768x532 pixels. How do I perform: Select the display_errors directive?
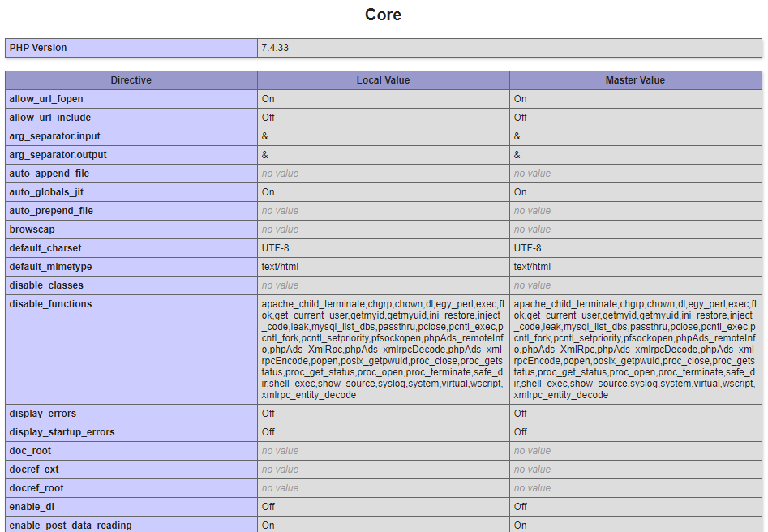tap(43, 414)
